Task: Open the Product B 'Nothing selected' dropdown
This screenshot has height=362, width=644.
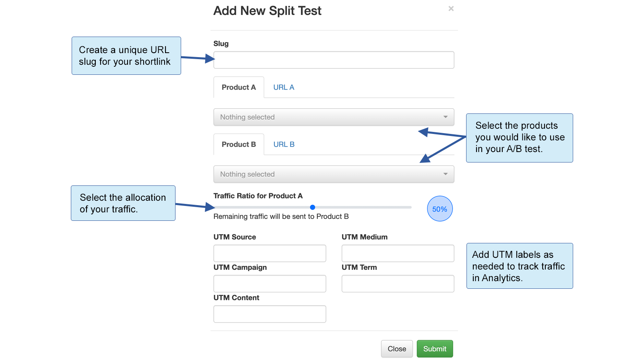Action: (x=333, y=174)
